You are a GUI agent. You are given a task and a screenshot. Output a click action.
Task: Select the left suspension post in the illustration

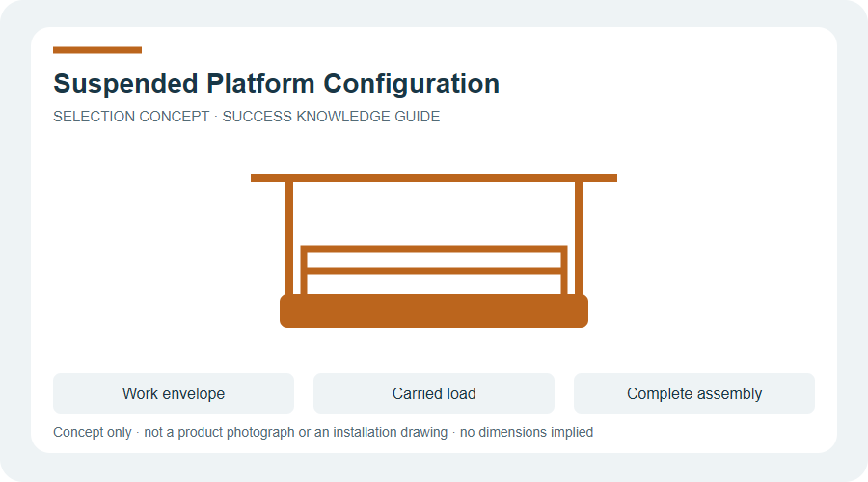(289, 238)
